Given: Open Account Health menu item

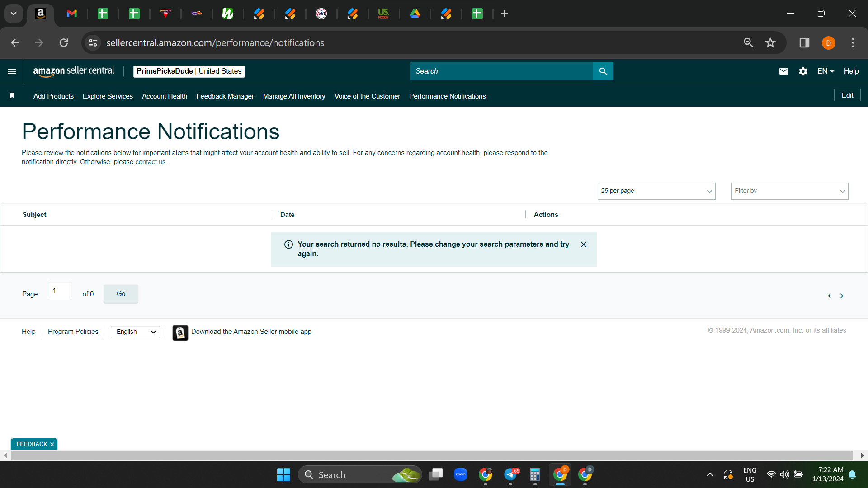Looking at the screenshot, I should tap(165, 96).
